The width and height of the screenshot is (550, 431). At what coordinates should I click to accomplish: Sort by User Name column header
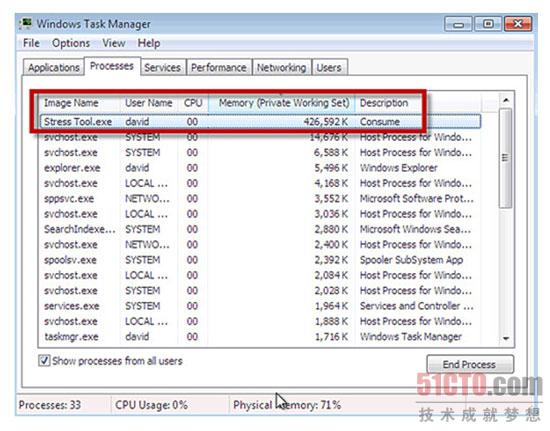tap(149, 103)
